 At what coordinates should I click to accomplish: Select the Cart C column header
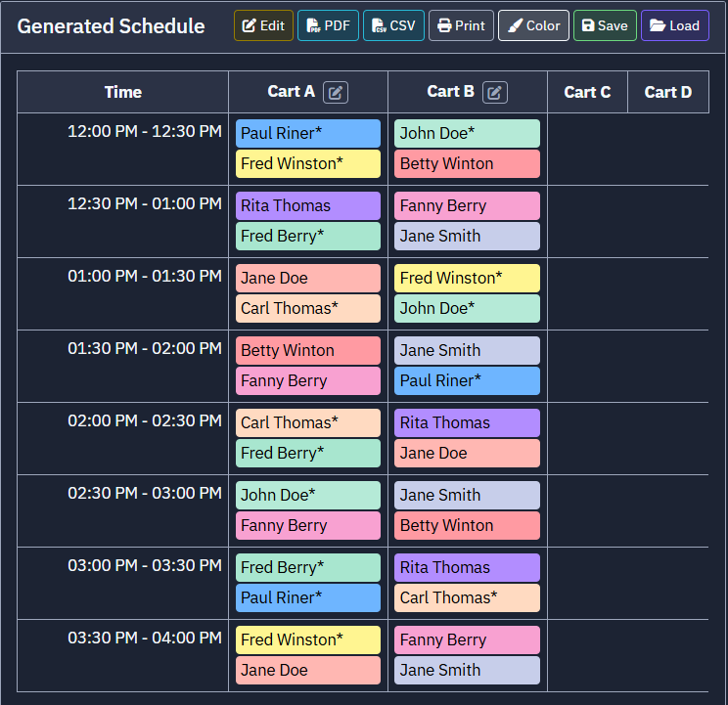[x=587, y=92]
